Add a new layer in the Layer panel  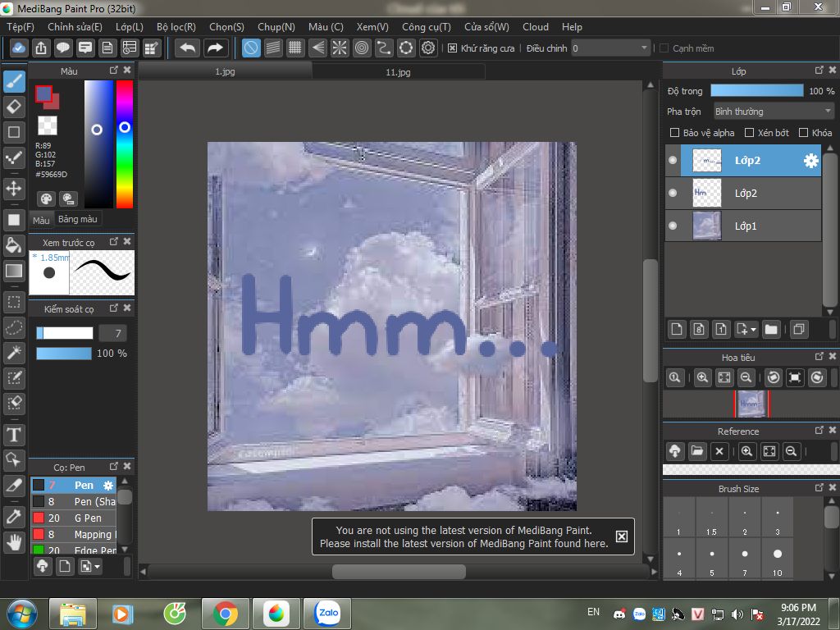pos(677,329)
